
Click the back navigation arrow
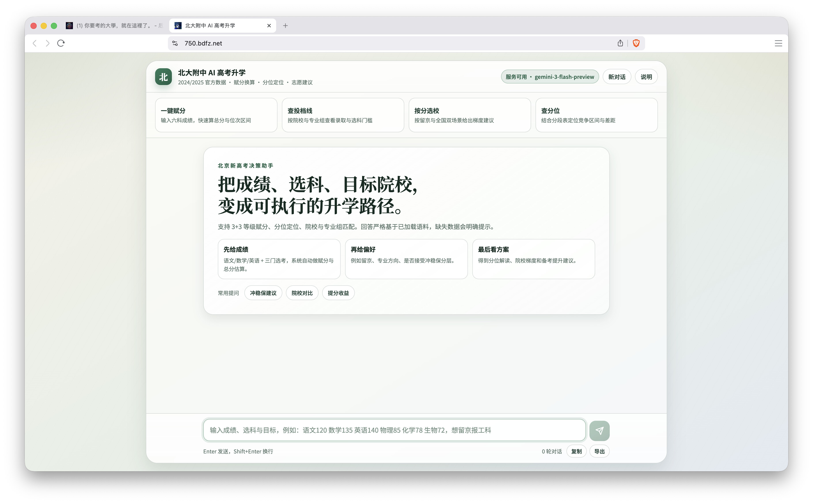pyautogui.click(x=35, y=43)
